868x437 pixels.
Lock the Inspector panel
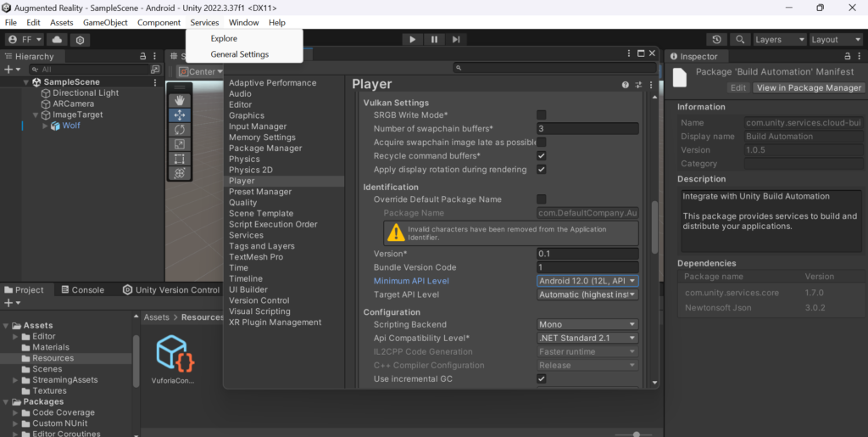848,57
